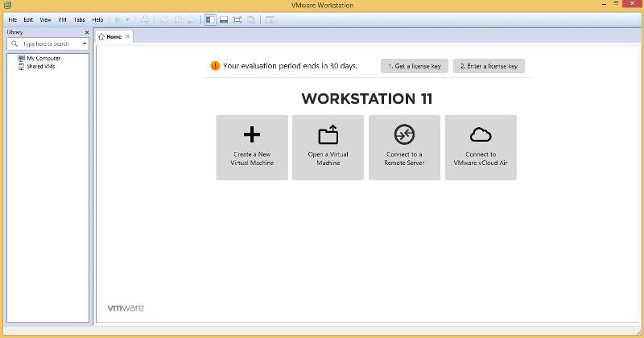Image resolution: width=644 pixels, height=338 pixels.
Task: Click Connect to VMware vCloud Air
Action: pyautogui.click(x=481, y=147)
